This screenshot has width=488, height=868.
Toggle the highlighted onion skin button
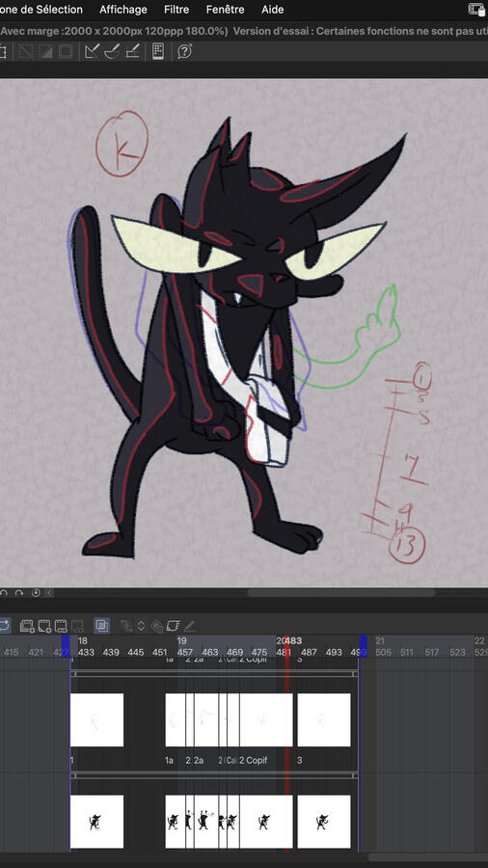[x=101, y=626]
